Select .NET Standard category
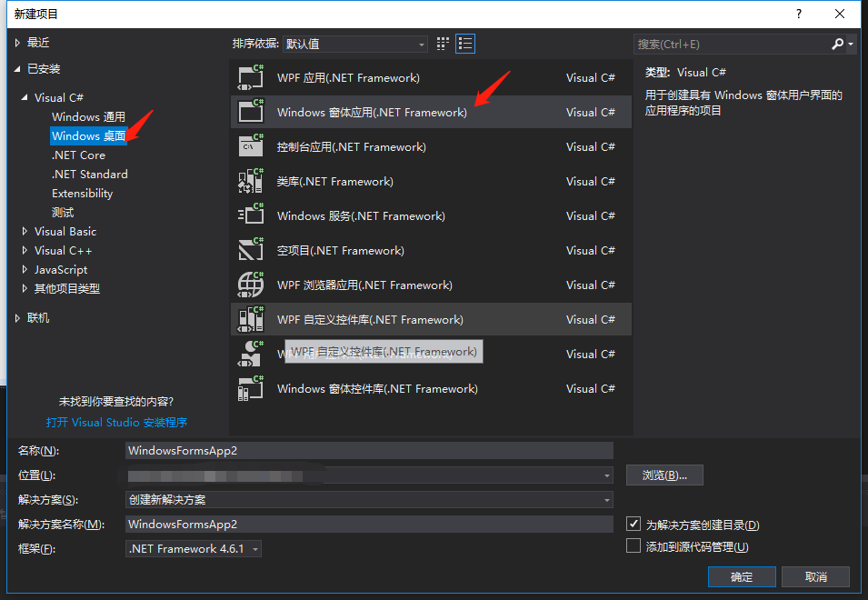This screenshot has height=600, width=868. coord(90,174)
